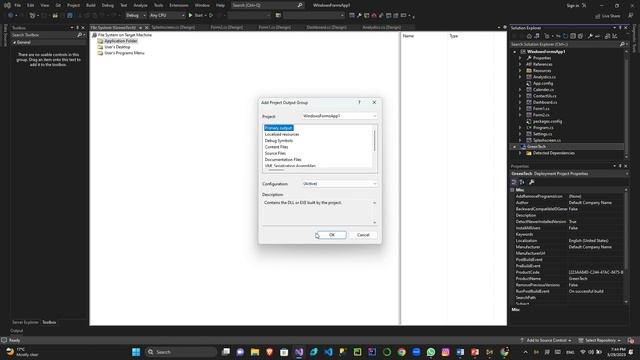Click the Categorized icon in Properties panel
The height and width of the screenshot is (360, 640).
[514, 182]
